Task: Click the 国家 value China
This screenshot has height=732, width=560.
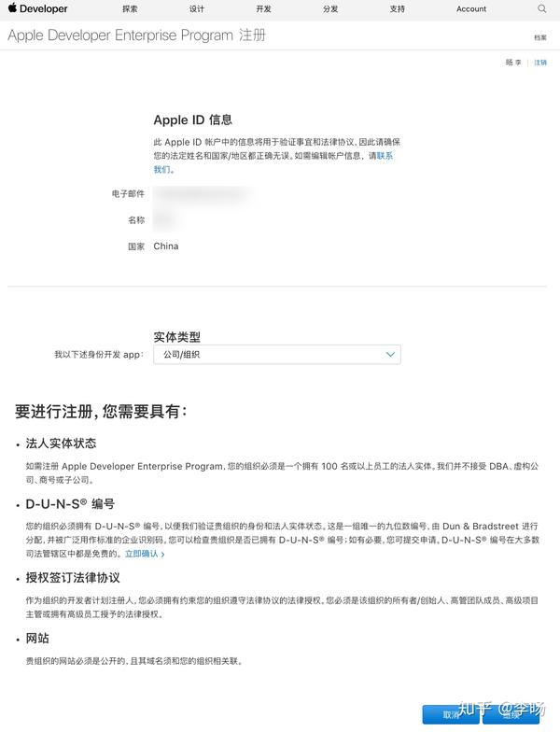Action: (166, 246)
